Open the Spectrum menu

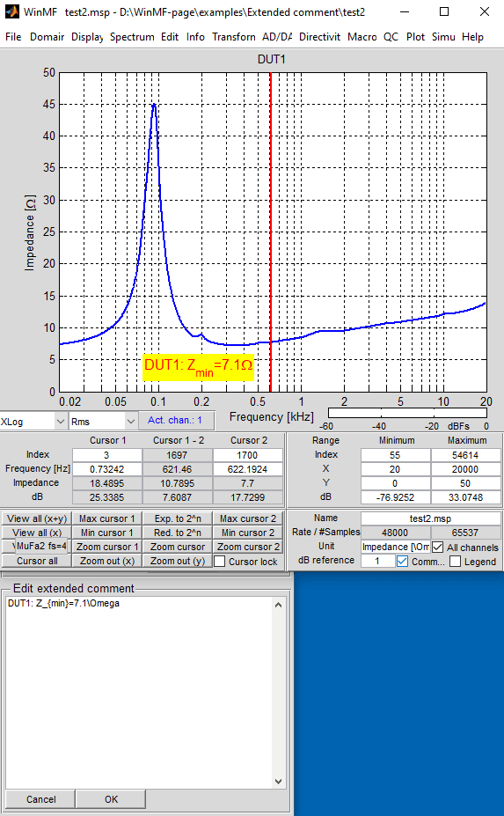[x=132, y=37]
